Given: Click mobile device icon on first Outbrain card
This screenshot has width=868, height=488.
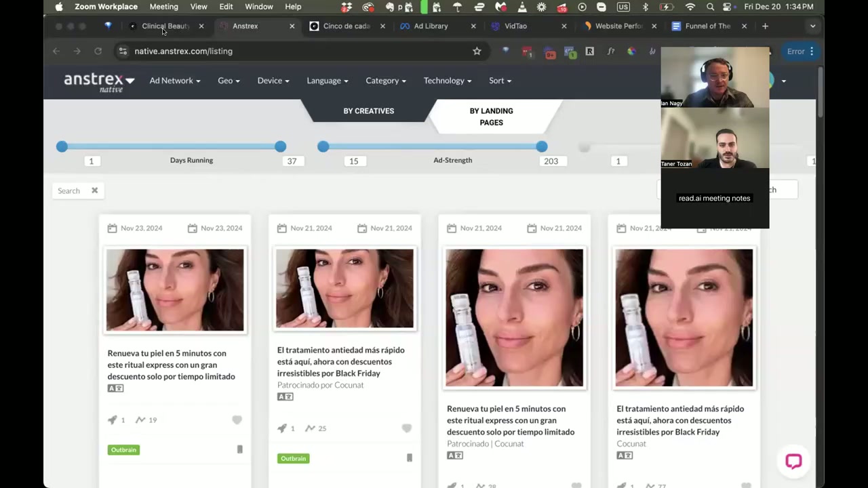Looking at the screenshot, I should pos(239,449).
